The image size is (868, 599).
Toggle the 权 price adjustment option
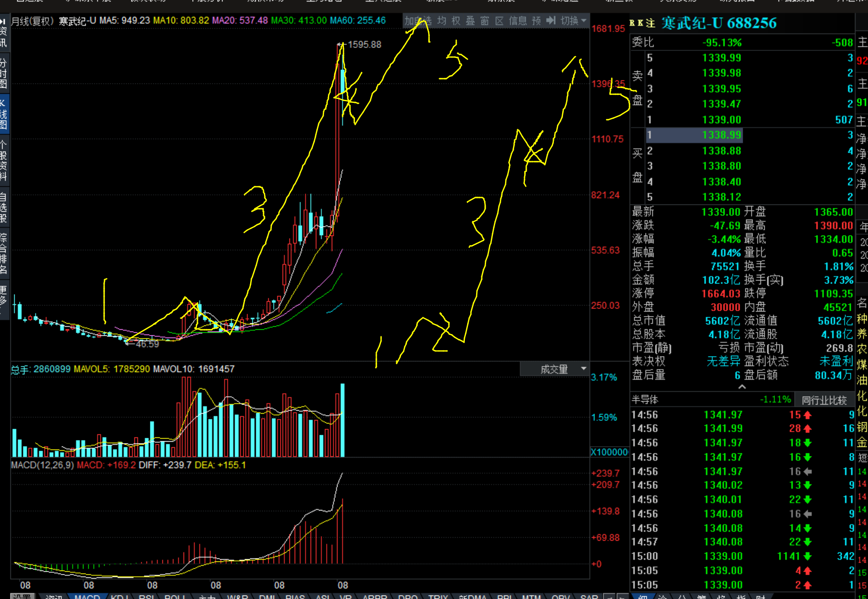[x=456, y=21]
